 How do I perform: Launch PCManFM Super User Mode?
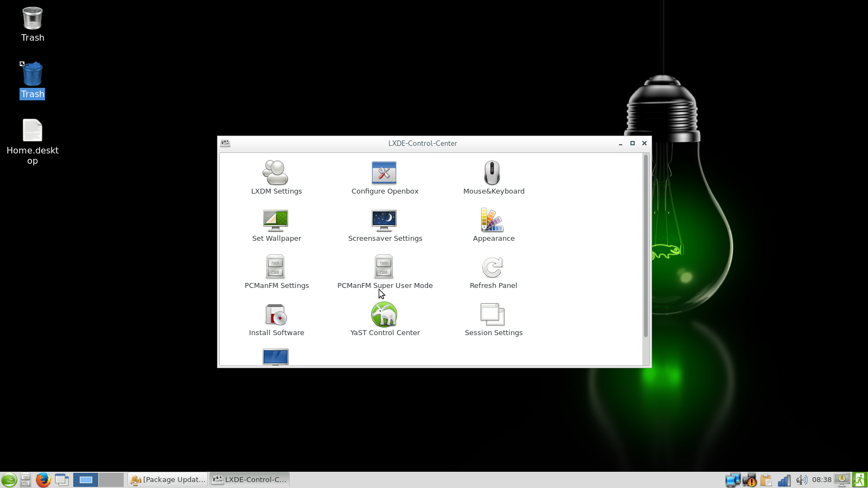pyautogui.click(x=384, y=268)
